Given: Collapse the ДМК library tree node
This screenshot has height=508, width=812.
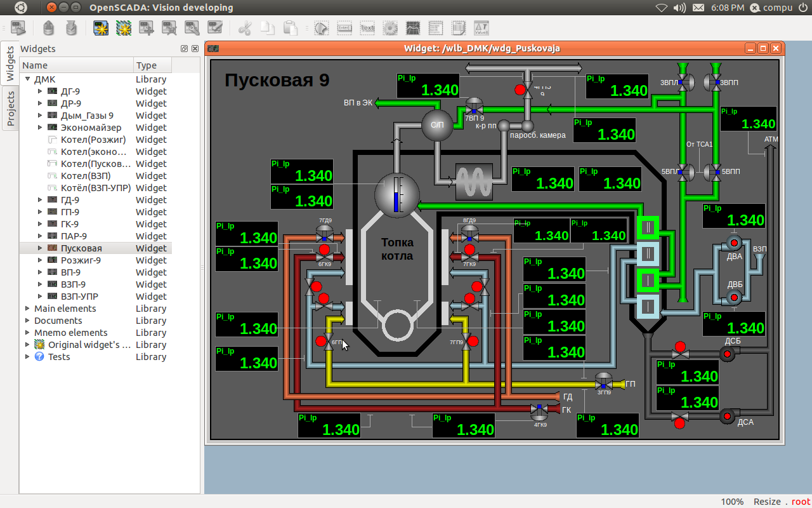Looking at the screenshot, I should click(28, 79).
